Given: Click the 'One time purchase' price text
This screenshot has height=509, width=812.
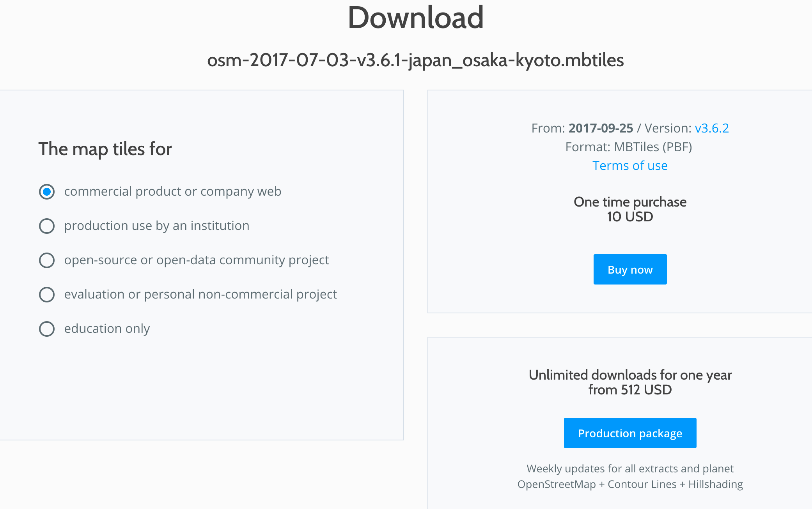Looking at the screenshot, I should pos(630,202).
